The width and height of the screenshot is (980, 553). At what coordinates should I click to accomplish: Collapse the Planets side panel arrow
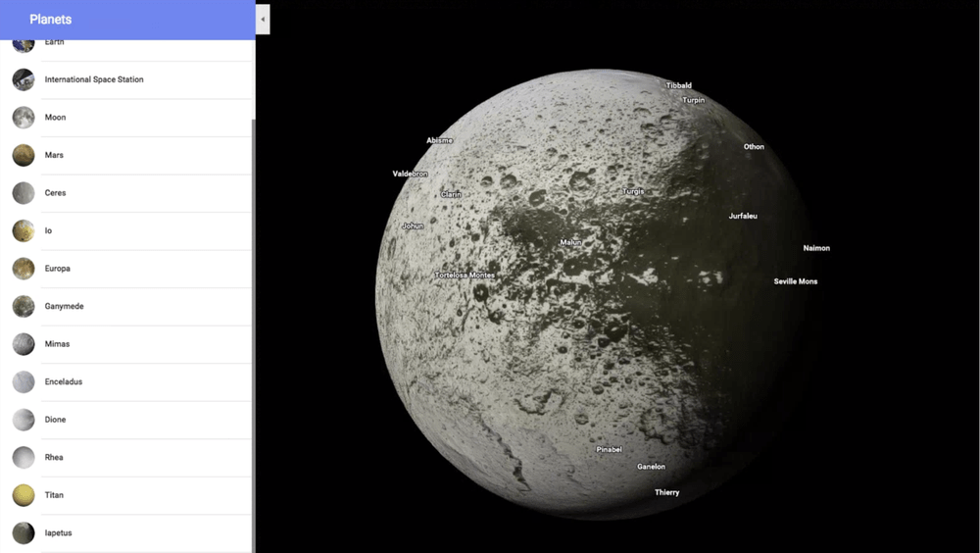pos(263,20)
